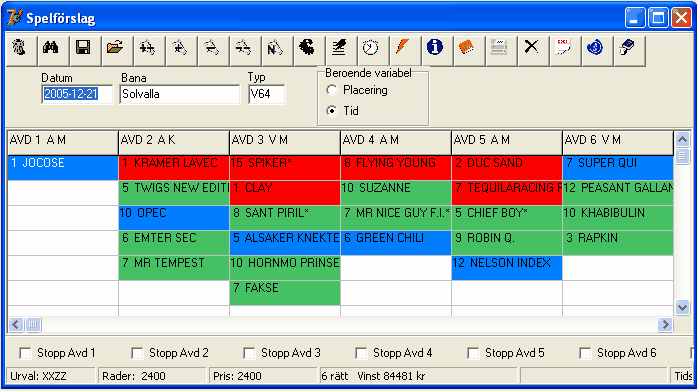Select the blue cell 12 NELSON INDEX

[x=507, y=267]
